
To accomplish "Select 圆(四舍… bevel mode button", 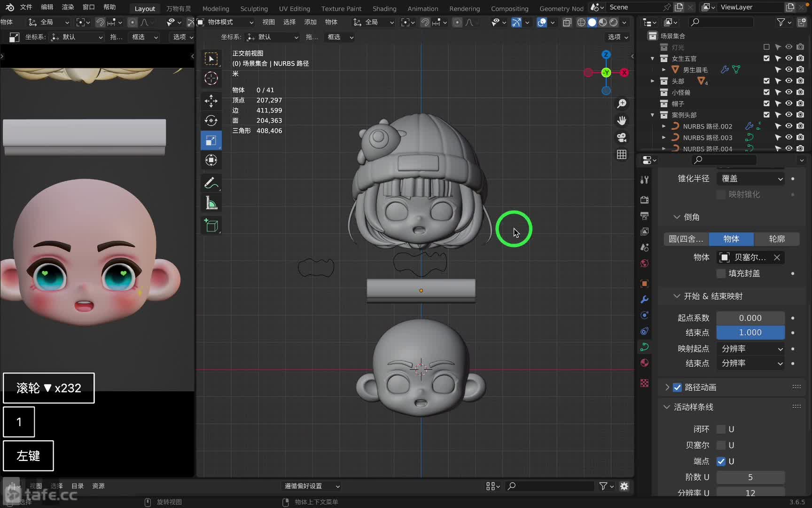I will pos(686,239).
